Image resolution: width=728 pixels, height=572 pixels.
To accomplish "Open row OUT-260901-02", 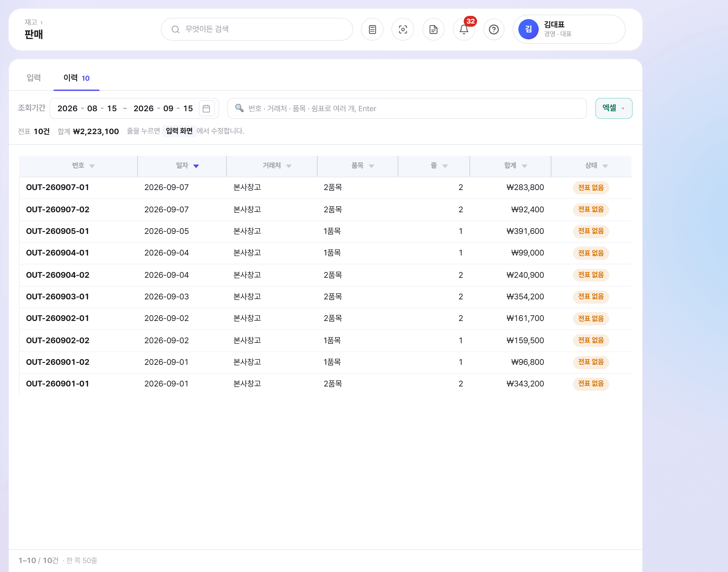I will (325, 362).
